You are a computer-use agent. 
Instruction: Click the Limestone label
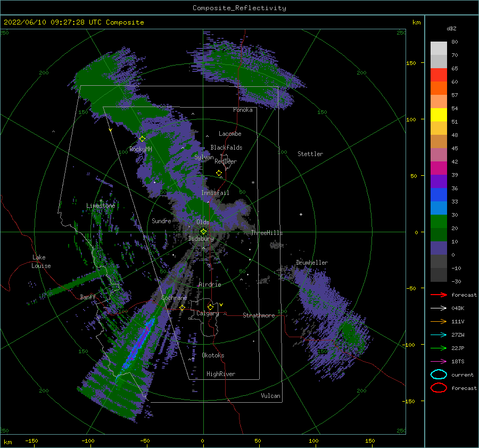(101, 206)
